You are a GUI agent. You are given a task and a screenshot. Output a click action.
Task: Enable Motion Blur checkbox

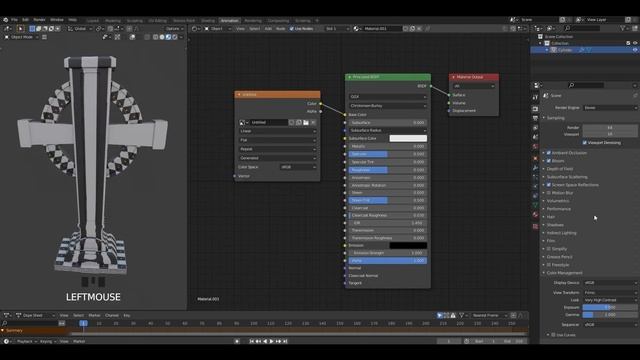pyautogui.click(x=549, y=193)
